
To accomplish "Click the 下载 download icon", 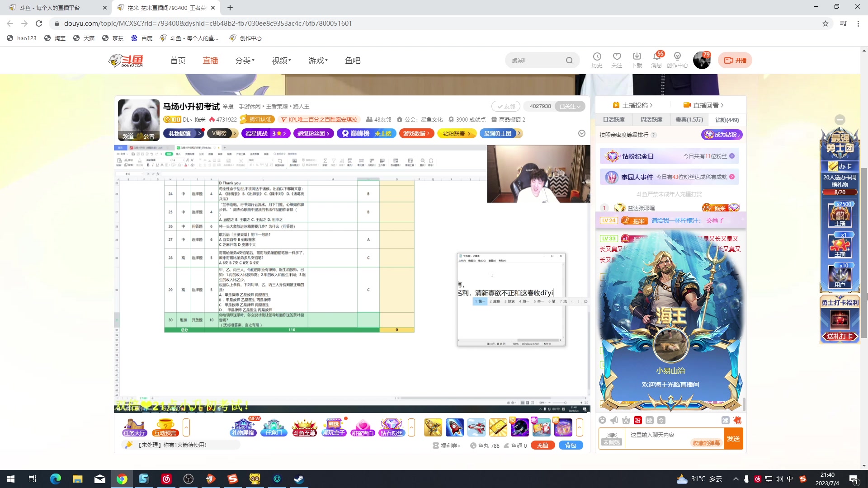I will (x=637, y=60).
